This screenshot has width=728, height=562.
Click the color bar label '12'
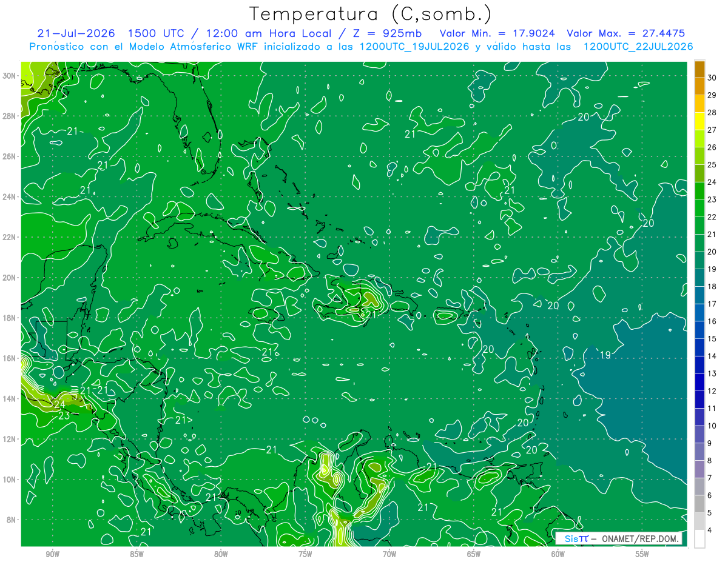tap(712, 390)
